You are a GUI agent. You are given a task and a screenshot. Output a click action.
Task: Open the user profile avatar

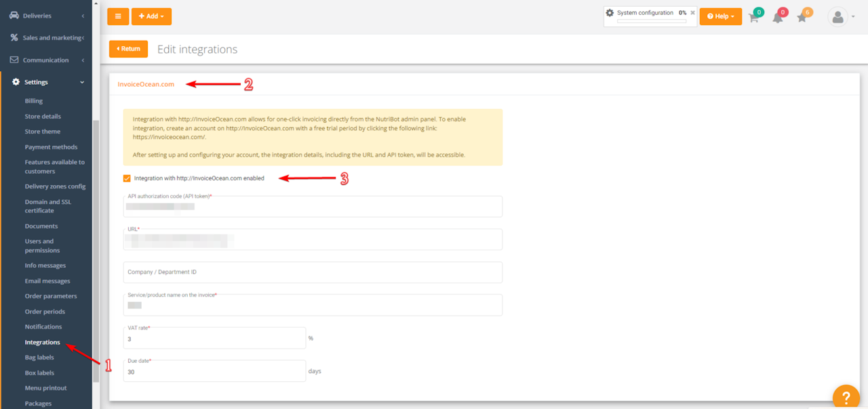click(x=838, y=17)
